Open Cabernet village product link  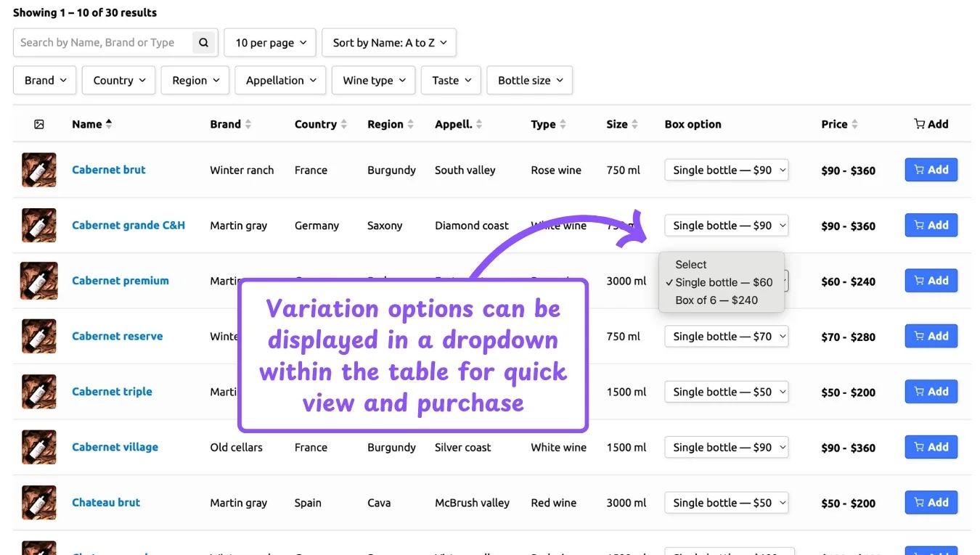tap(115, 447)
